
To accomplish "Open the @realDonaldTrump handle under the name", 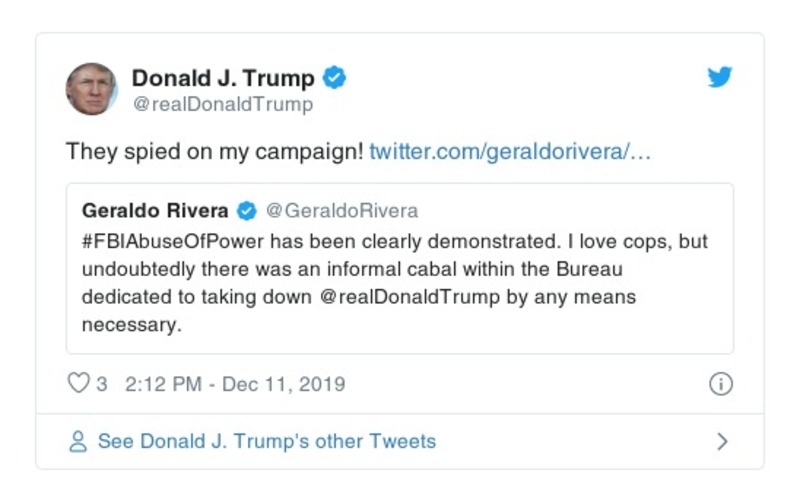I will coord(222,103).
